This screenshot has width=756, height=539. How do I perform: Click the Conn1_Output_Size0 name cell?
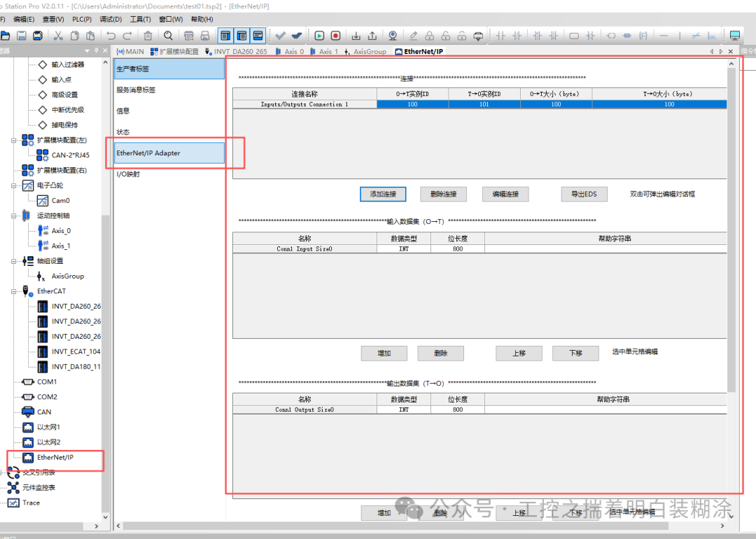click(x=304, y=409)
